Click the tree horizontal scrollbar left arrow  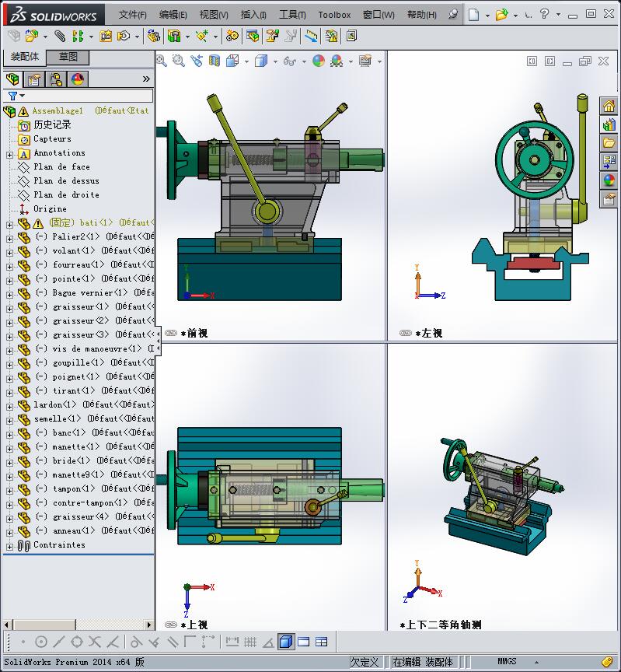(x=6, y=625)
